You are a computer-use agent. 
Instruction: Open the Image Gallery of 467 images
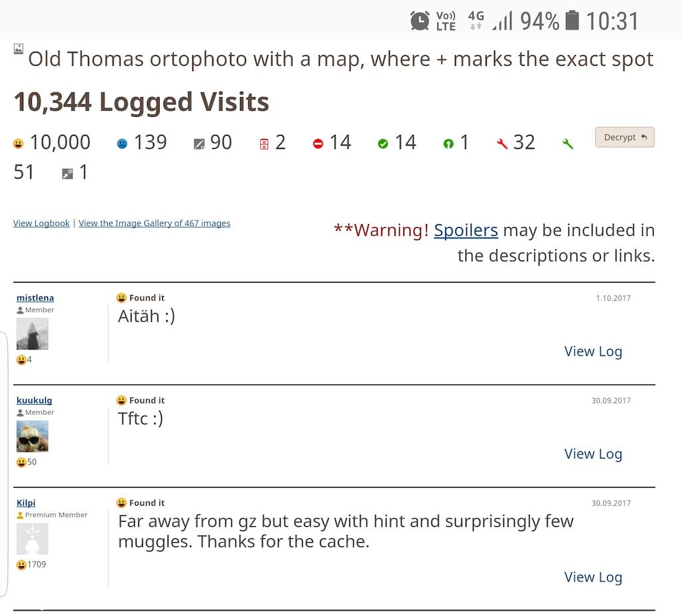154,223
